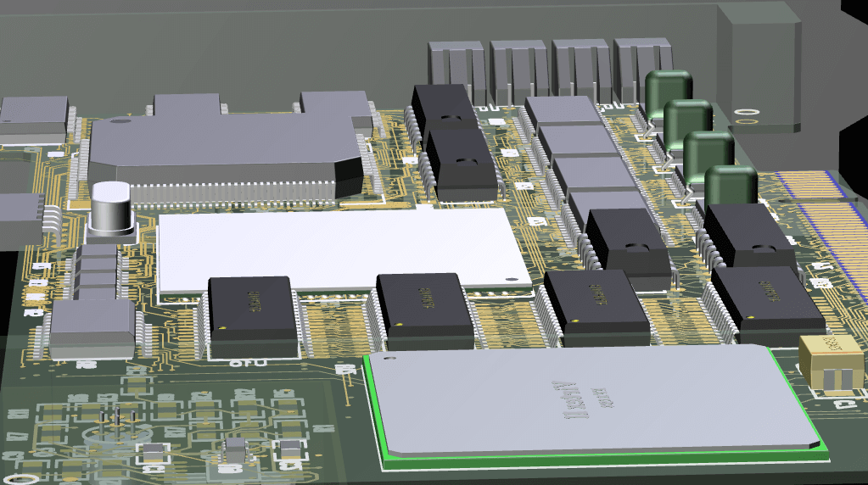Select the second black chip below white component
Image resolution: width=868 pixels, height=485 pixels.
tap(423, 309)
